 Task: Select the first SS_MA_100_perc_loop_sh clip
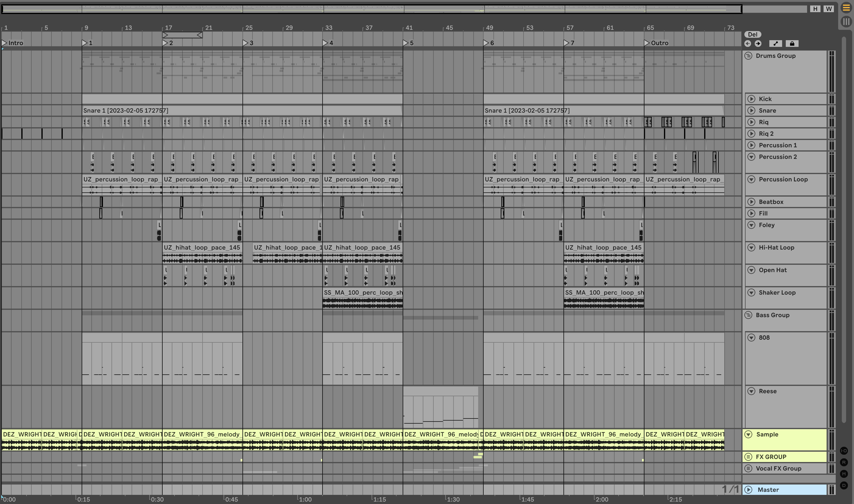pos(363,298)
